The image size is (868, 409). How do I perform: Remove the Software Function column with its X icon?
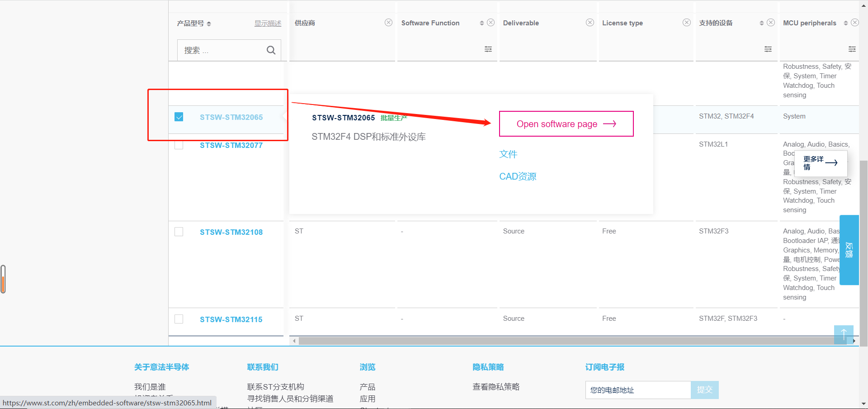[x=491, y=23]
